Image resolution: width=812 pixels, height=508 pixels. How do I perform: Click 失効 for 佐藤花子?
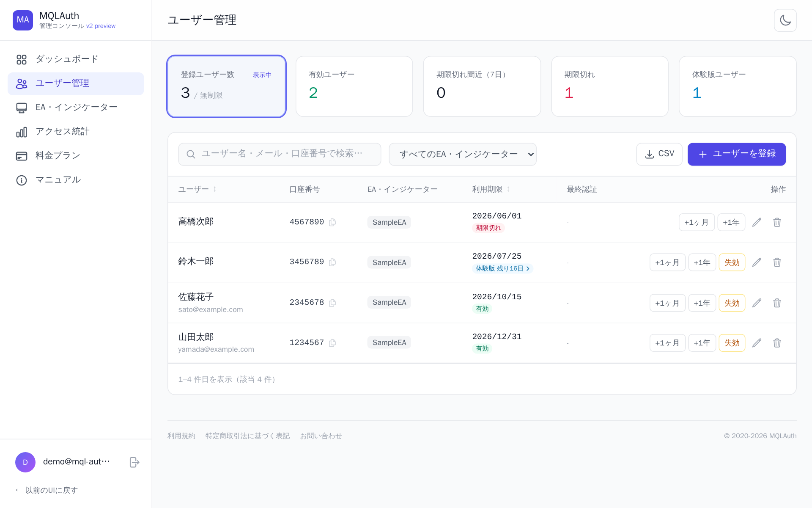click(732, 303)
